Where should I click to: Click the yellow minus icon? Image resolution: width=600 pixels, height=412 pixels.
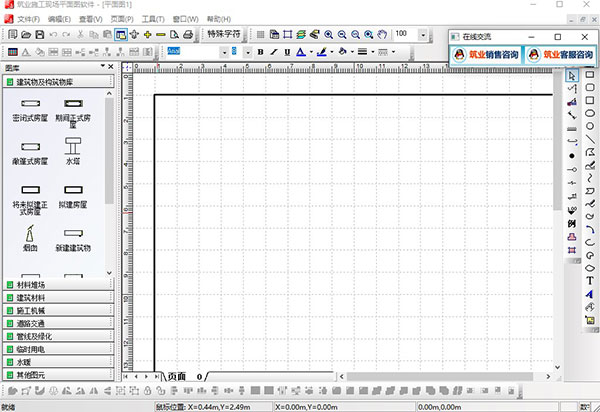(x=161, y=35)
